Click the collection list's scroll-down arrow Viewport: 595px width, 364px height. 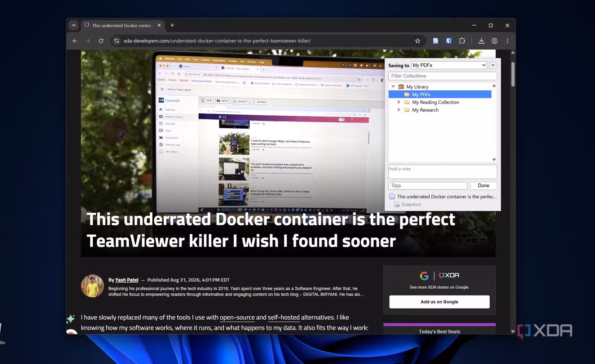tap(494, 160)
